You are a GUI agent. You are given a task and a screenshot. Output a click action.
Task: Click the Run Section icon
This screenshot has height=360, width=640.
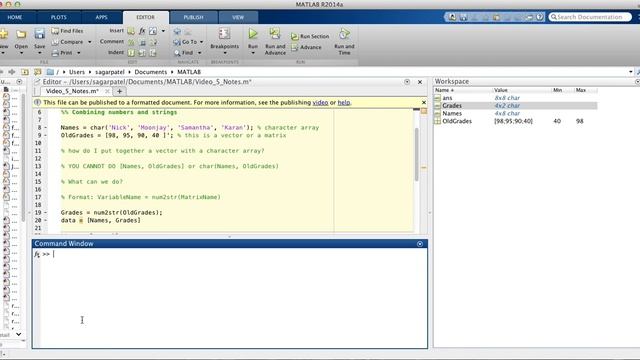pos(295,37)
